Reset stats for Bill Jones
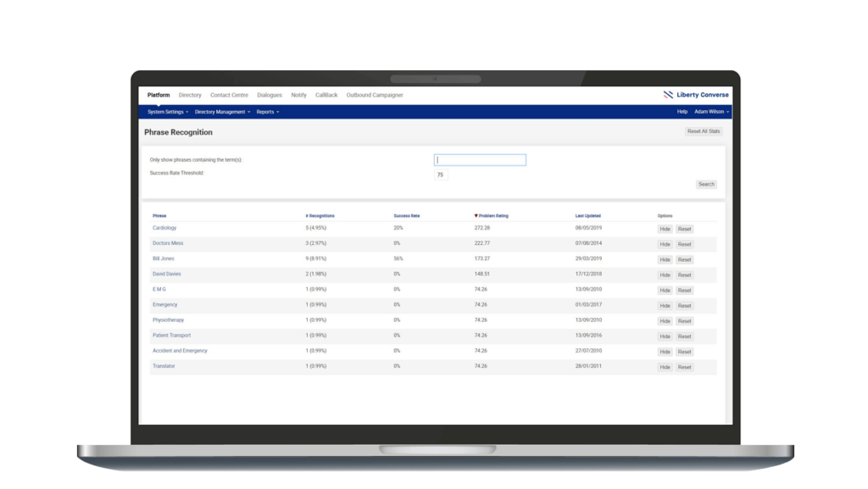868x489 pixels. pyautogui.click(x=684, y=258)
